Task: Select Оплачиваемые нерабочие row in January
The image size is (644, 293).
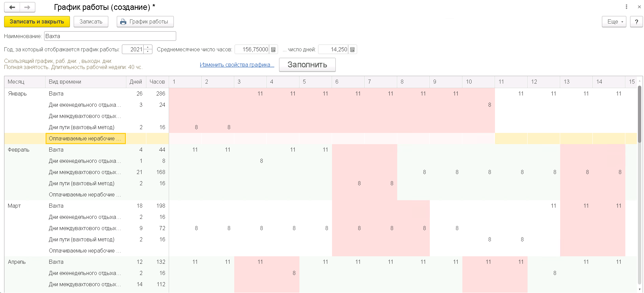Action: coord(86,139)
